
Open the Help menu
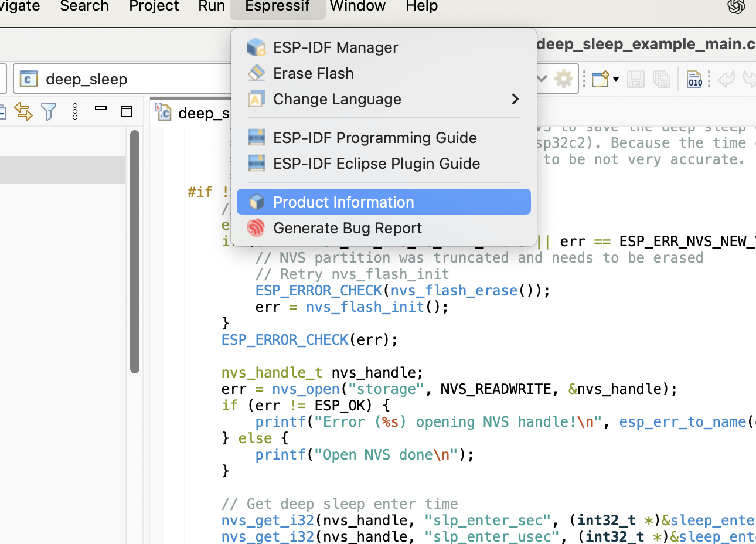422,6
